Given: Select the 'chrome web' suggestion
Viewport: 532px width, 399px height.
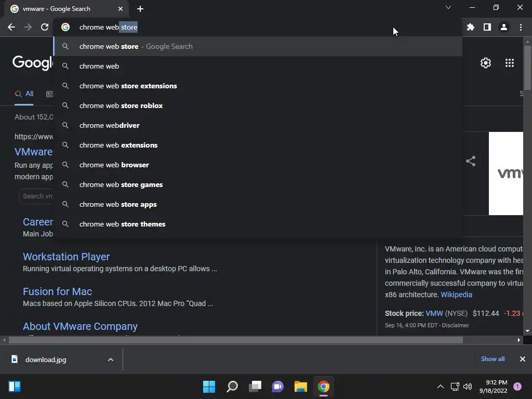Looking at the screenshot, I should coord(258,66).
